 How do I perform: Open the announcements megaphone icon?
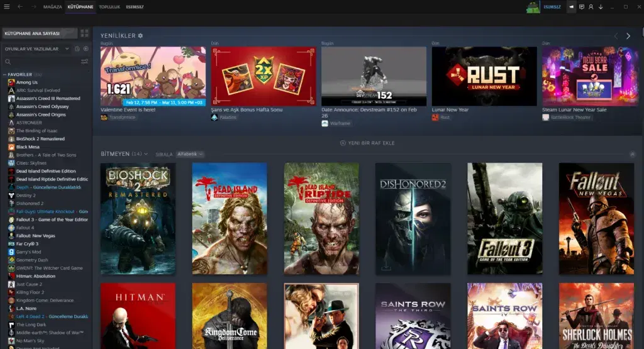571,6
